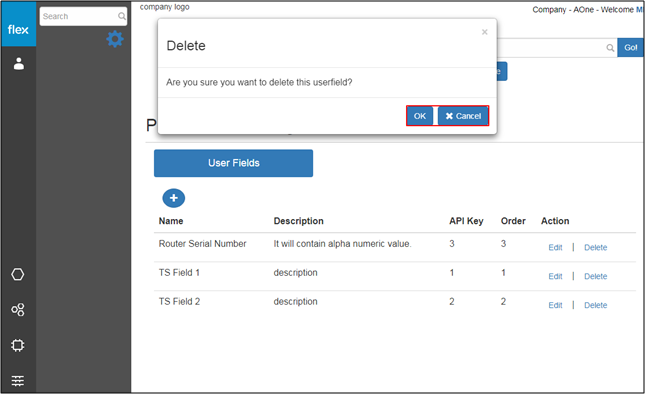This screenshot has height=394, width=645.
Task: Edit the Router Serial Number field
Action: tap(555, 248)
